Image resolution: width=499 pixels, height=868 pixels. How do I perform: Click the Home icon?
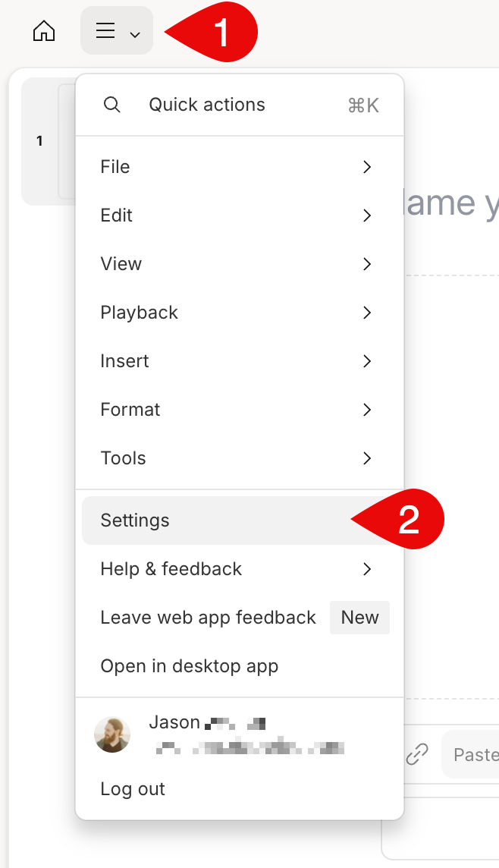[x=44, y=31]
